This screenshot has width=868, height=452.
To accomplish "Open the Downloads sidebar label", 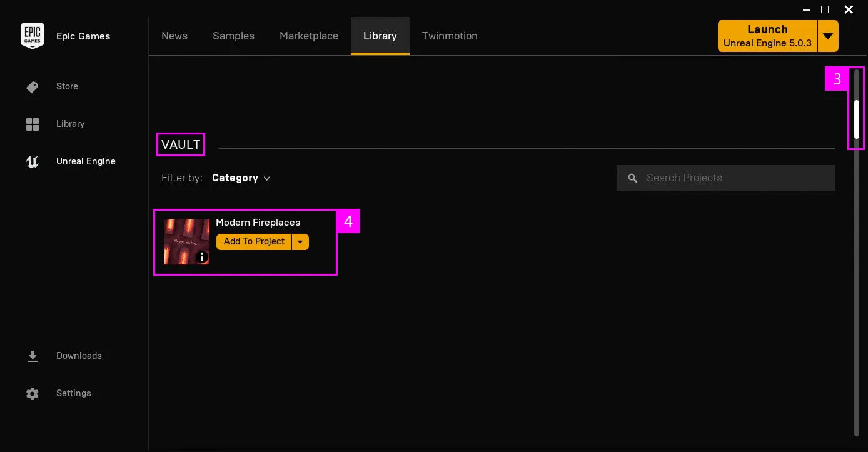I will point(79,356).
